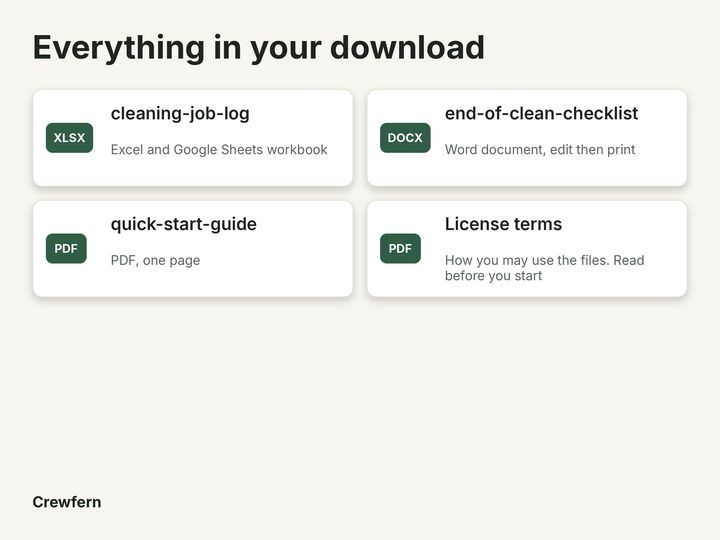
Task: Select the end-of-clean-checklist file name
Action: [x=541, y=113]
